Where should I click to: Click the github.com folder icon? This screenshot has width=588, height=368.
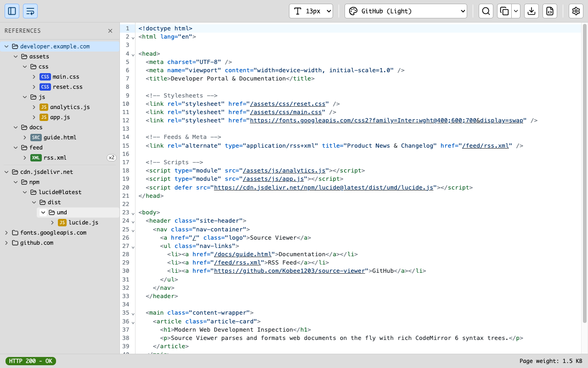coord(15,243)
